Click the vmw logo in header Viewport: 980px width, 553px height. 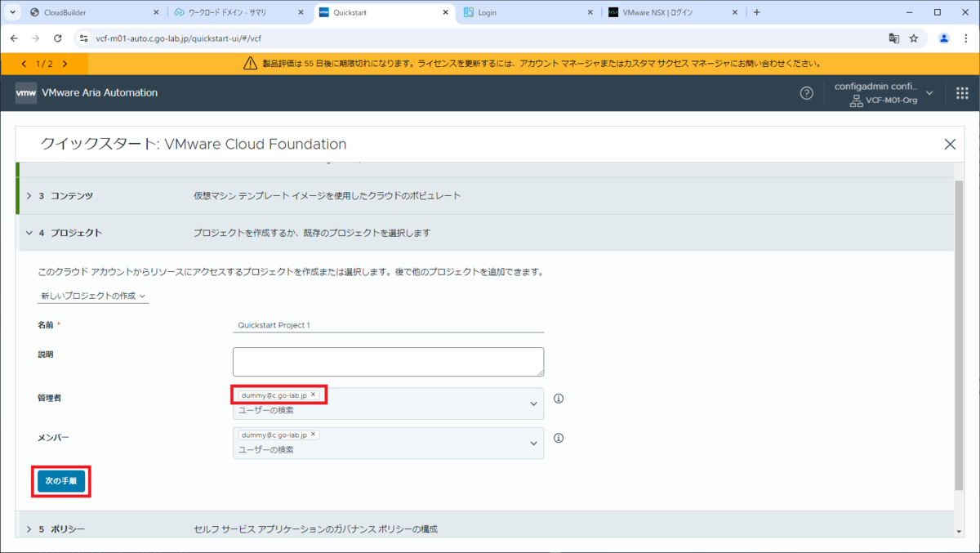[26, 93]
